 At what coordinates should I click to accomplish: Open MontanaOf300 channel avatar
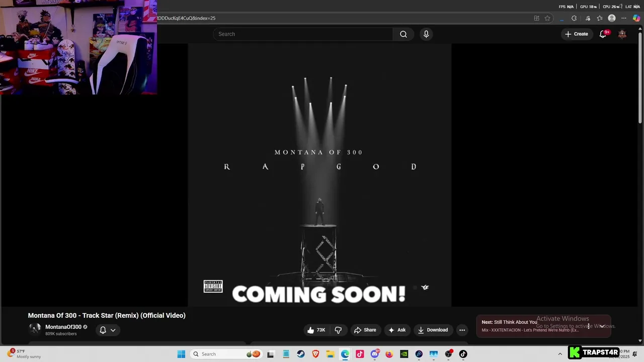35,329
